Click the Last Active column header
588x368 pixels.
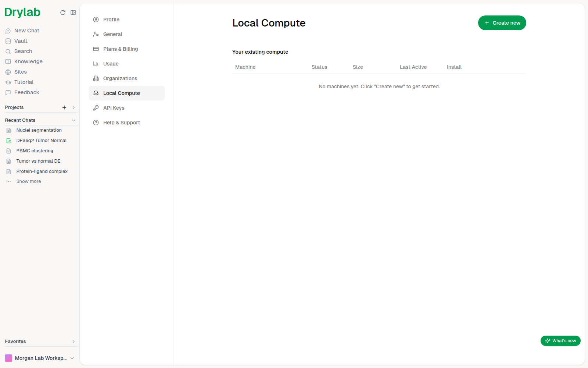pos(413,67)
